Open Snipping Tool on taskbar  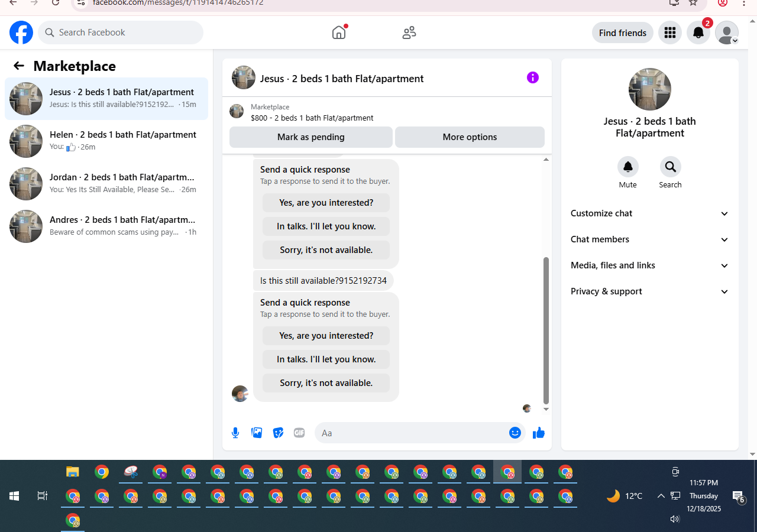coord(131,472)
